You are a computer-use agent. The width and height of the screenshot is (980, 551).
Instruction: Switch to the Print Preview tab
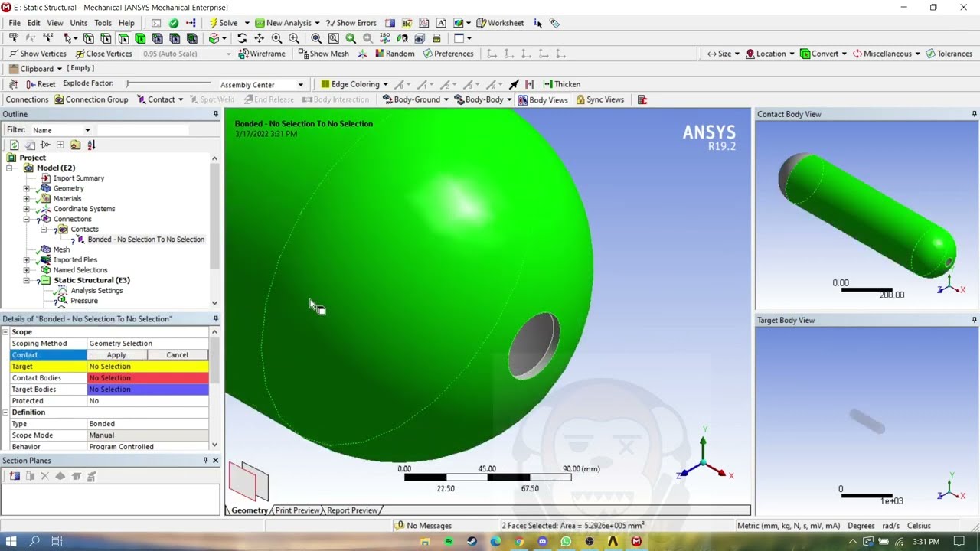tap(297, 510)
